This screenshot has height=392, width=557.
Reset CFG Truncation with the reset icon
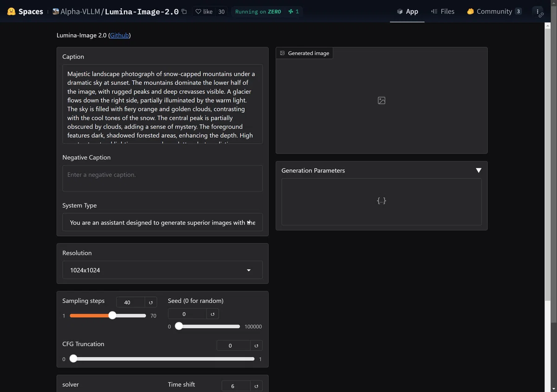click(x=256, y=346)
